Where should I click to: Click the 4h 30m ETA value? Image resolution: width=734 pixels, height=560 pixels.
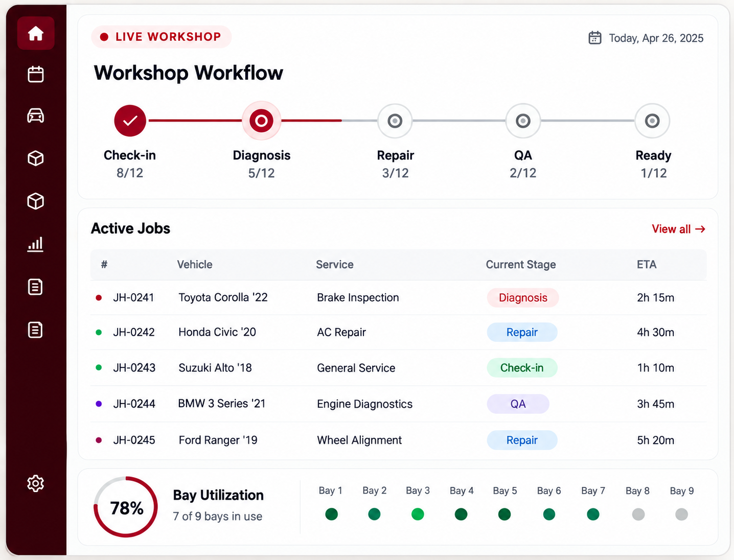pyautogui.click(x=656, y=332)
